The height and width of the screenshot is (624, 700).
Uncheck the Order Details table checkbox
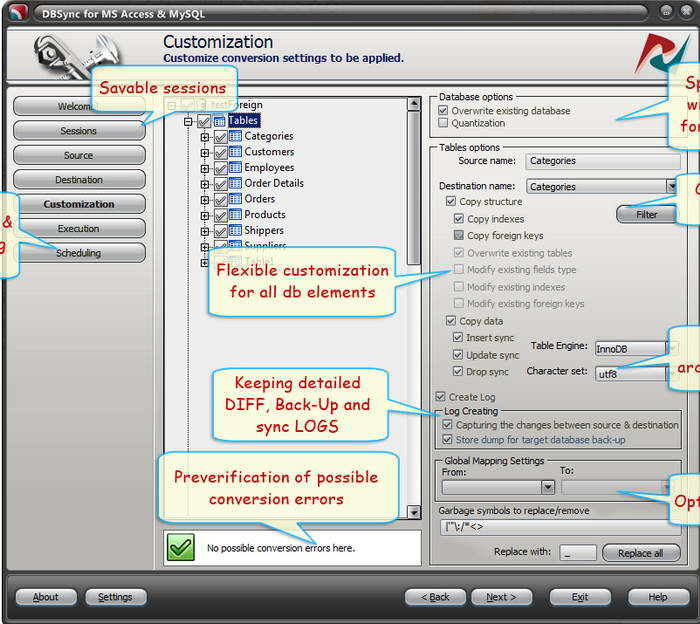pos(221,183)
